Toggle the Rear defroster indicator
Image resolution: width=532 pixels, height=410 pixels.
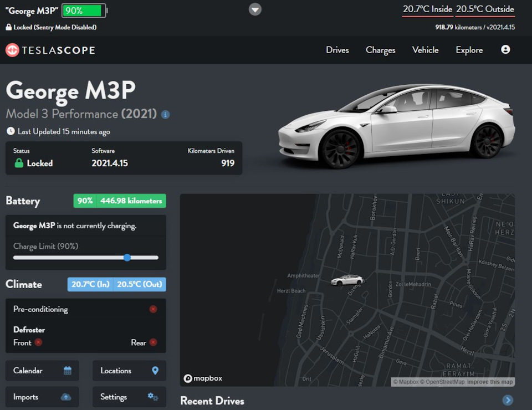pyautogui.click(x=153, y=342)
